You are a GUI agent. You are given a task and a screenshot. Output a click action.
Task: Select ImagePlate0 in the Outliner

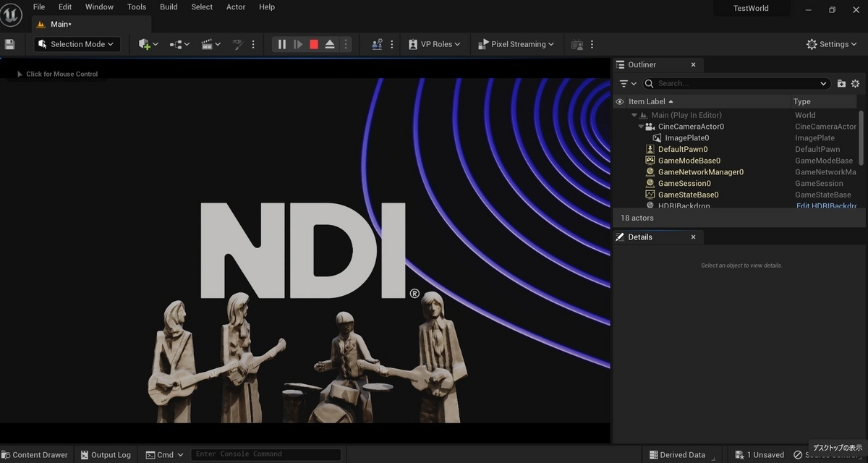coord(686,137)
